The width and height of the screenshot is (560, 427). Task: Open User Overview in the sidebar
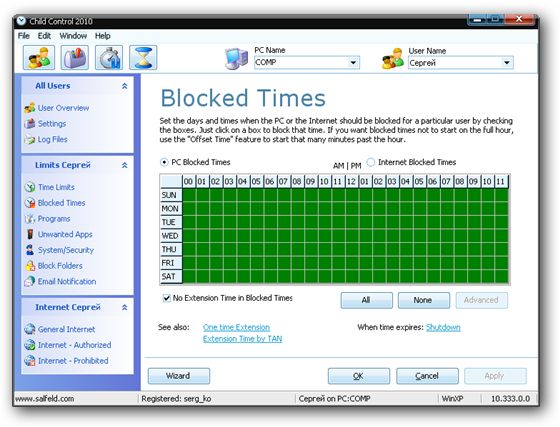64,108
